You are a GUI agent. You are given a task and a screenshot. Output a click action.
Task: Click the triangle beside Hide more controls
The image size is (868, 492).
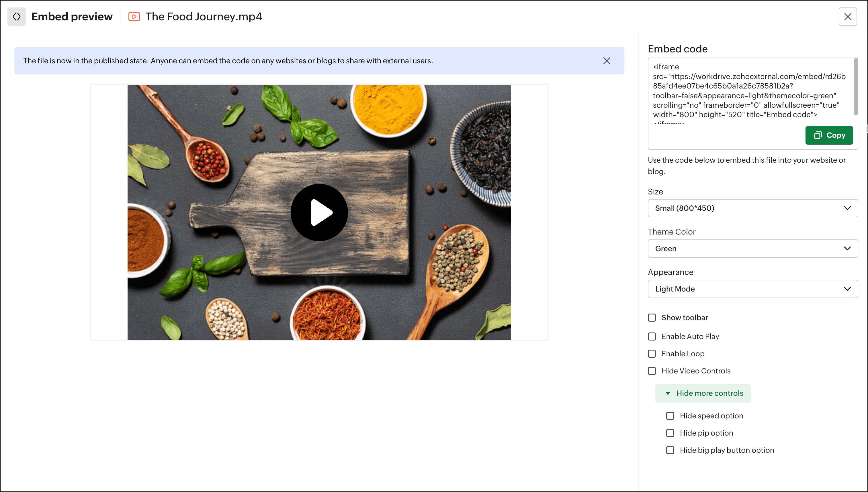click(x=668, y=393)
